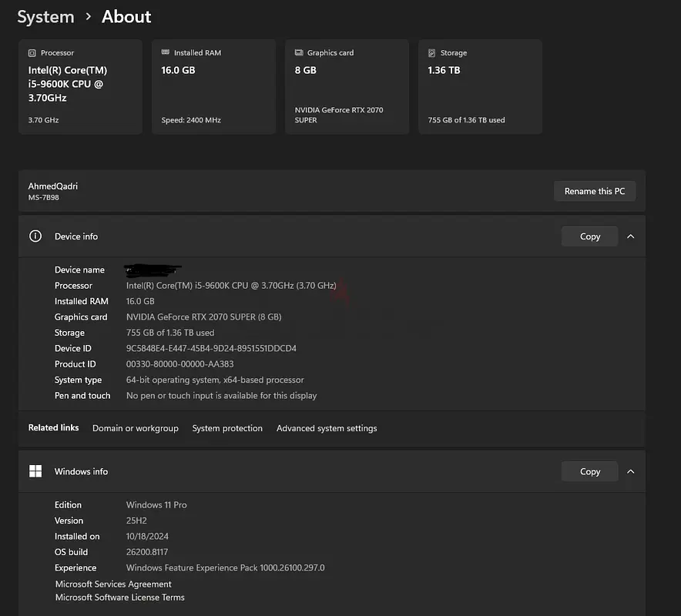Click the Windows logo icon beside Windows info
The height and width of the screenshot is (616, 681).
coord(35,471)
